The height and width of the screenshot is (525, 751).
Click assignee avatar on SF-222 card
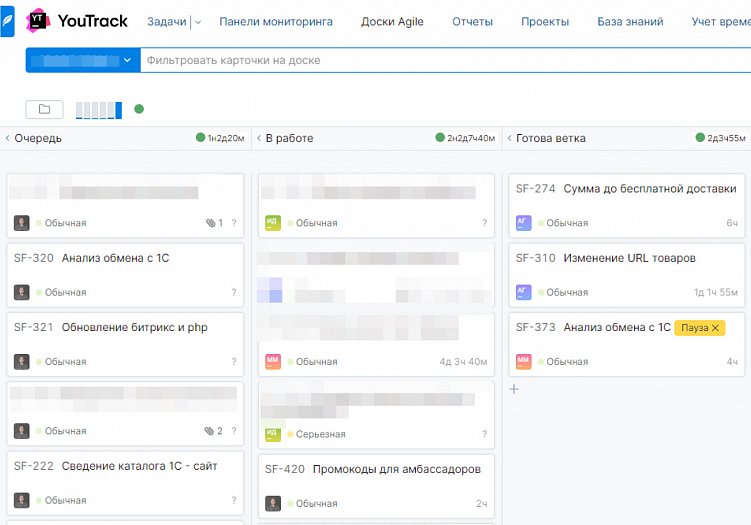[22, 500]
